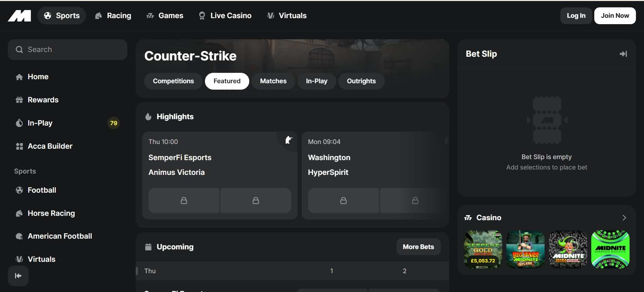
Task: Click the Join Now button
Action: coord(614,16)
